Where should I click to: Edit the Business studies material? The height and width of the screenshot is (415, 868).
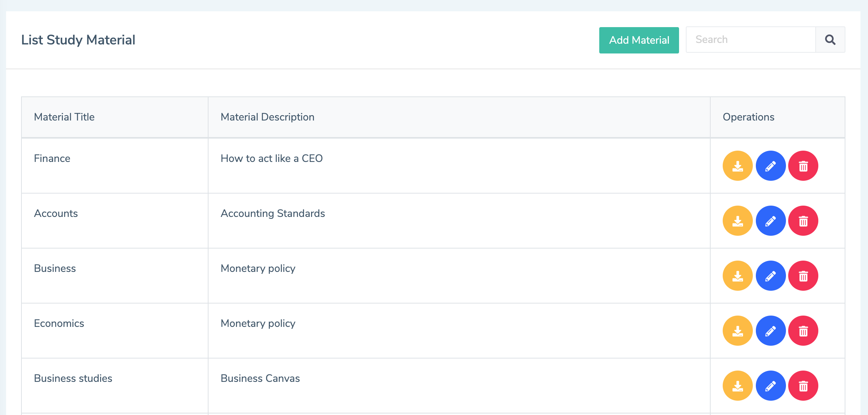pos(771,386)
